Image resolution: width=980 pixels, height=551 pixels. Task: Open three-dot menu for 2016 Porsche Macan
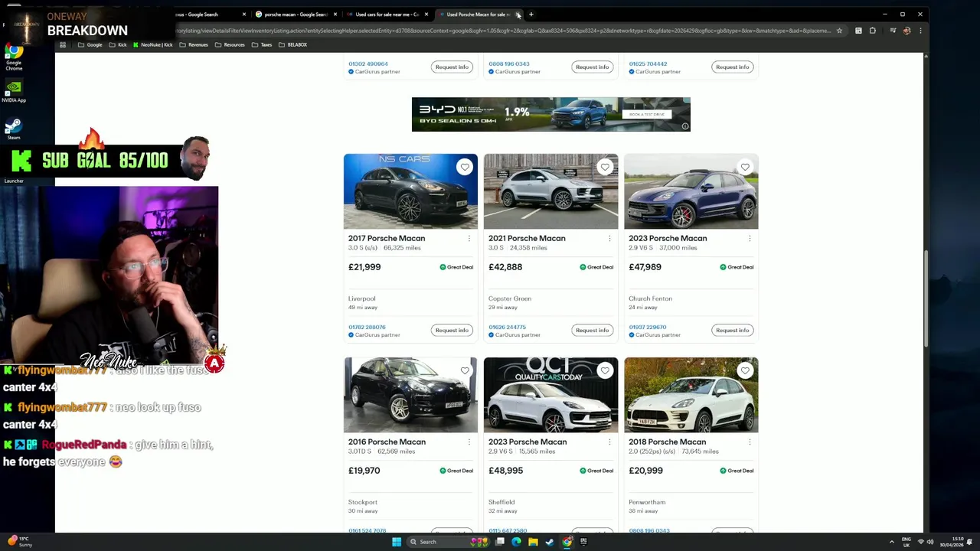coord(469,442)
